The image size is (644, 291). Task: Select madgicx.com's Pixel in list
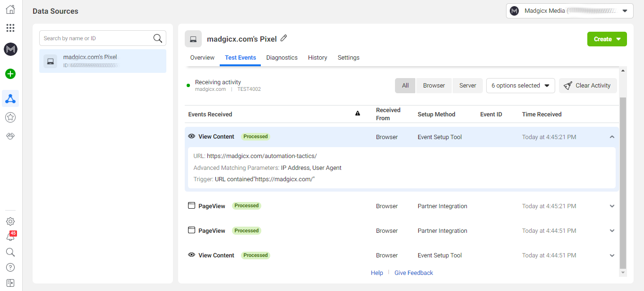click(x=103, y=61)
